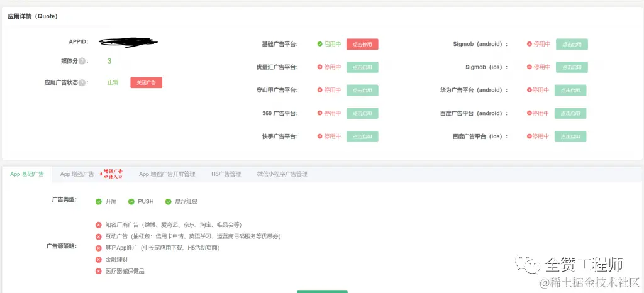Toggle the 开屏 ad type checkmark
The width and height of the screenshot is (644, 293).
99,201
